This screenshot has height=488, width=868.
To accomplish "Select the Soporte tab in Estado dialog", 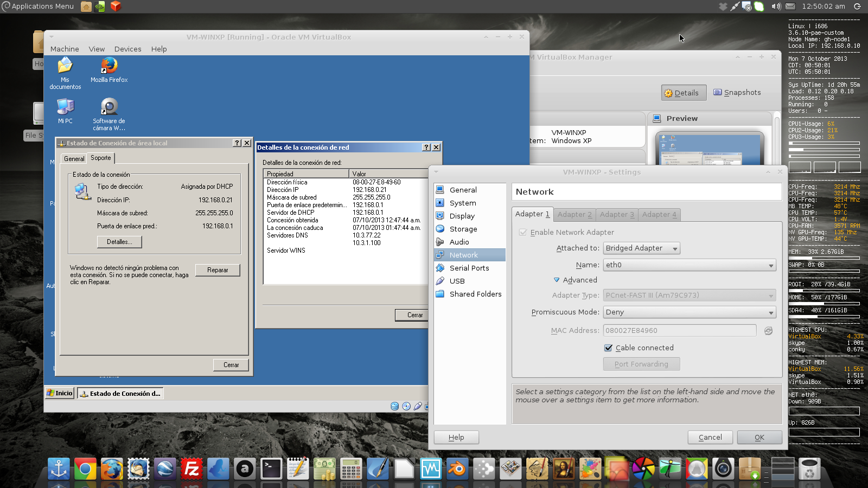I will 101,158.
